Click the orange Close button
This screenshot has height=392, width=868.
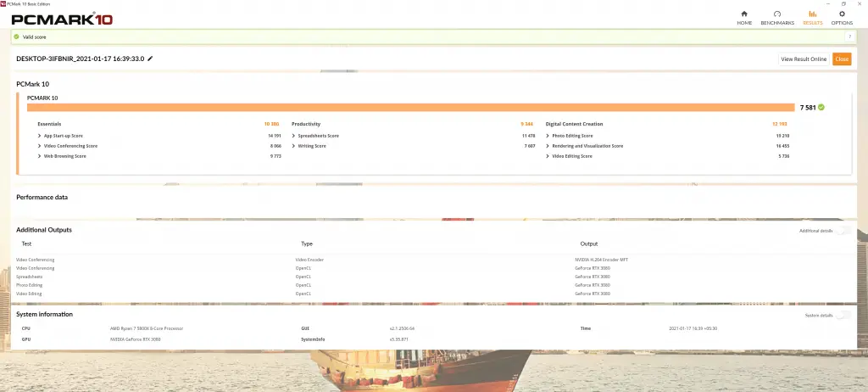point(842,59)
